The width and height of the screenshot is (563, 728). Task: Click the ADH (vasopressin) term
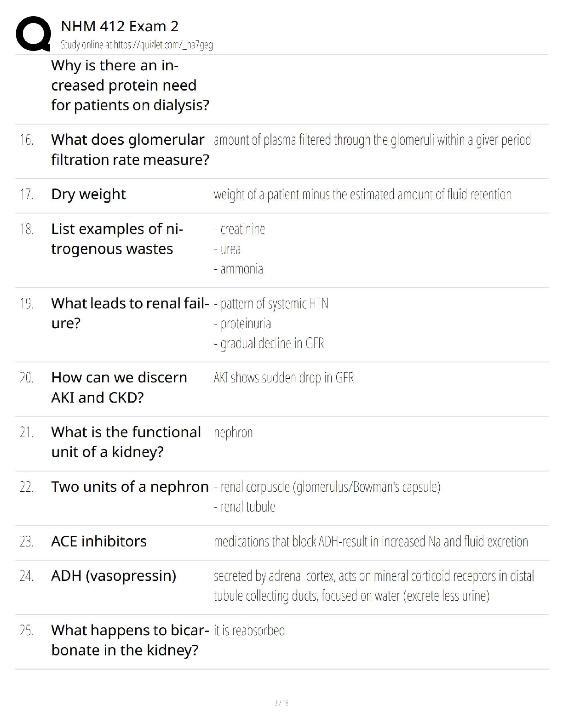pos(114,576)
